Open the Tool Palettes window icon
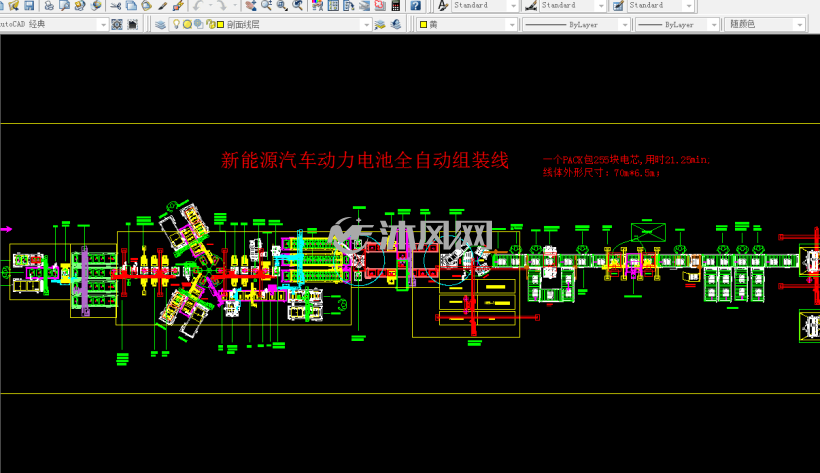Image resolution: width=820 pixels, height=473 pixels. pyautogui.click(x=349, y=5)
